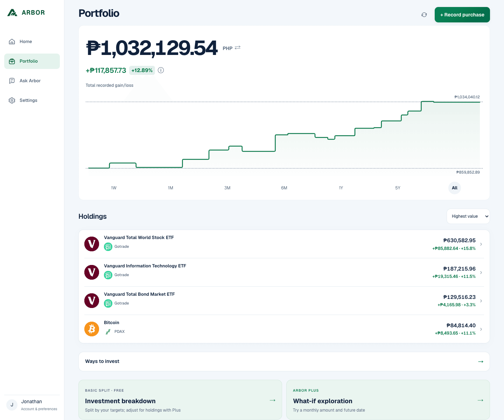Click the ₱630,582.95 holding value
This screenshot has height=420, width=504.
459,240
